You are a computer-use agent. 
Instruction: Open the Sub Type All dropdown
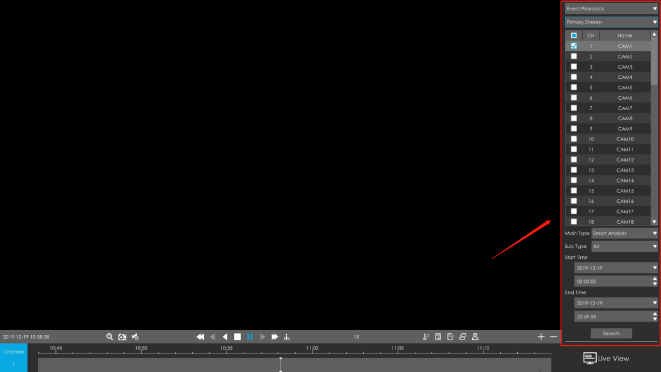624,246
